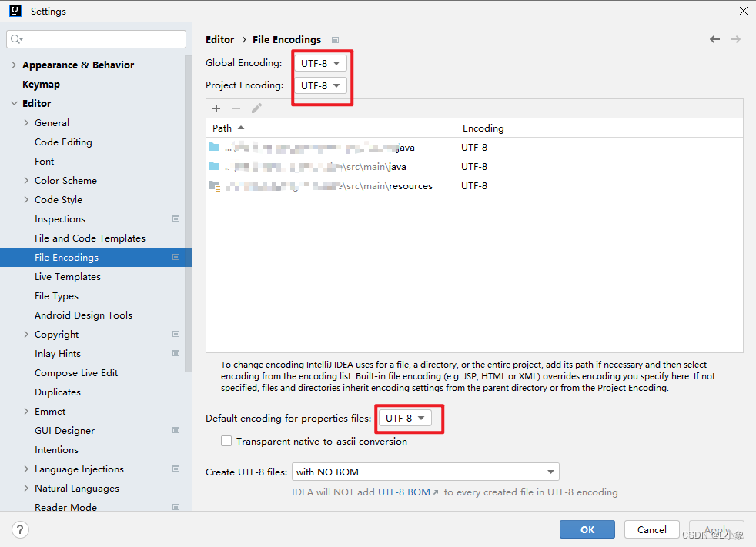Open File and Code Templates page
The width and height of the screenshot is (756, 547).
pyautogui.click(x=89, y=238)
